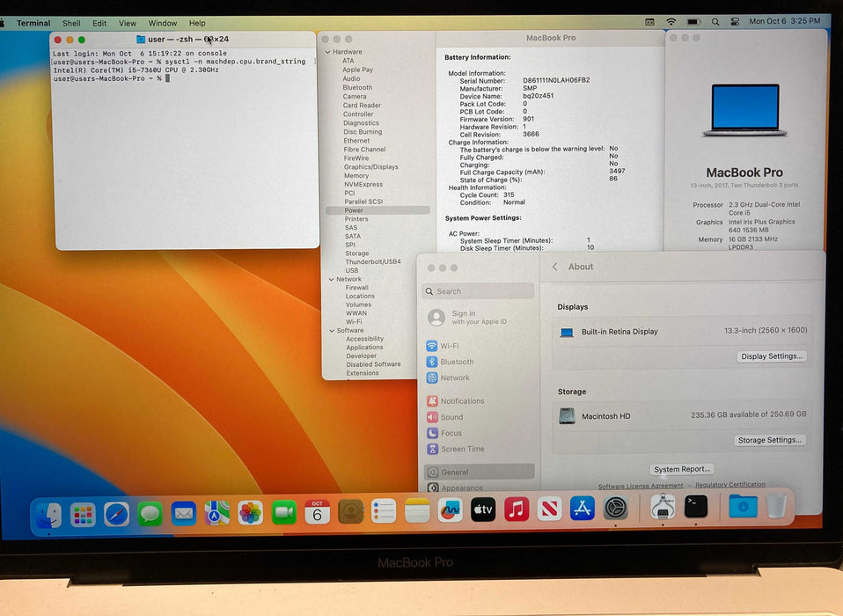This screenshot has width=843, height=616.
Task: Open the Software License Agreement link
Action: point(641,486)
